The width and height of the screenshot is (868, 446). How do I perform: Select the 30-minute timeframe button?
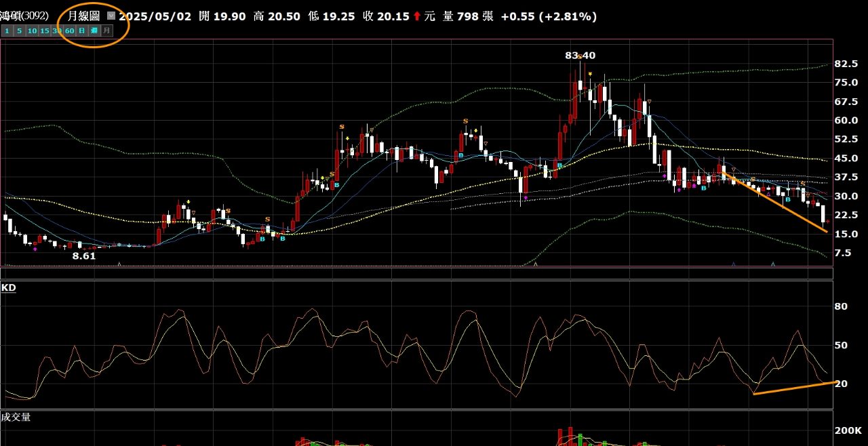57,31
